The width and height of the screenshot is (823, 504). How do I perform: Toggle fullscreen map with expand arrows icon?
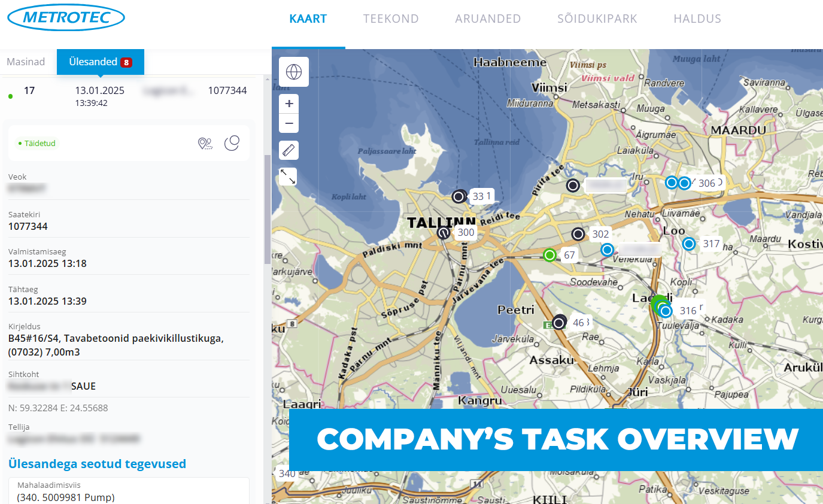click(288, 176)
